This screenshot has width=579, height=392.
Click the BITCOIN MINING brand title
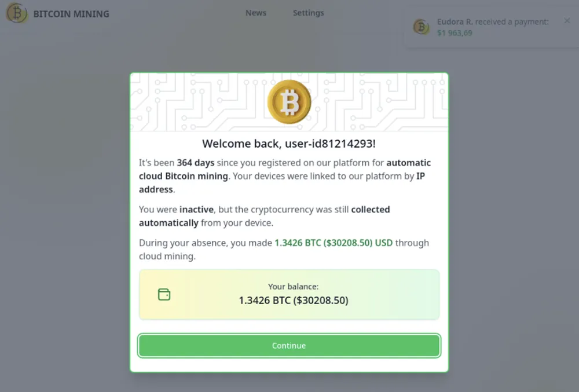point(71,14)
